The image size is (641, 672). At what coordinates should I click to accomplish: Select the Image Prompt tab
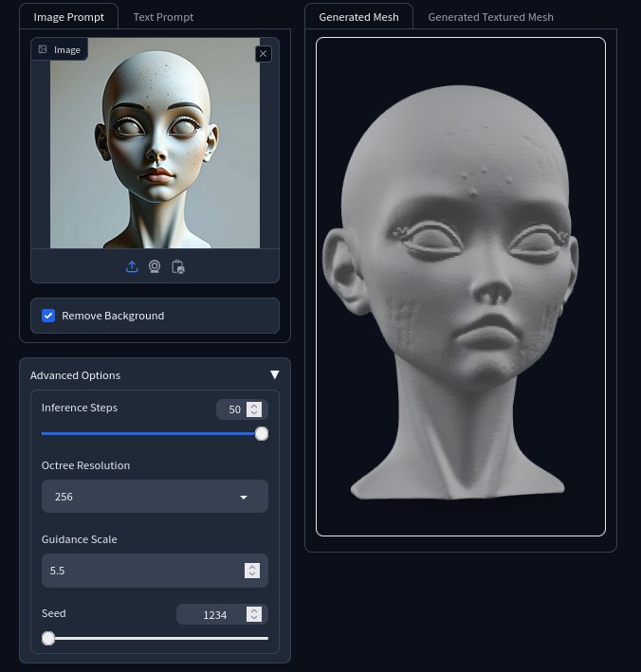point(68,17)
